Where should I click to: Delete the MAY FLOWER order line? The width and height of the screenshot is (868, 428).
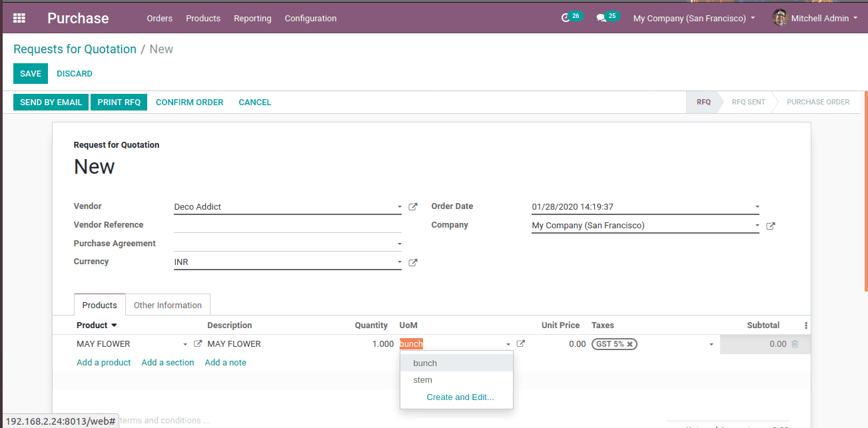795,344
